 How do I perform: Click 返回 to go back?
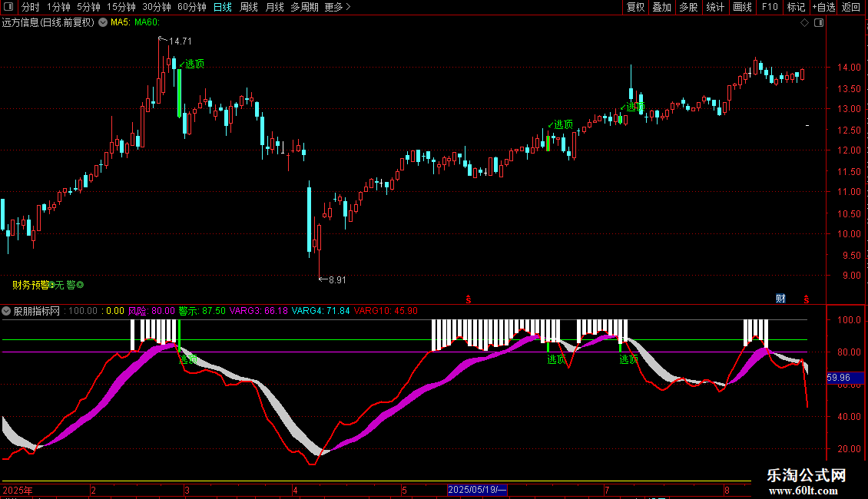tap(851, 7)
